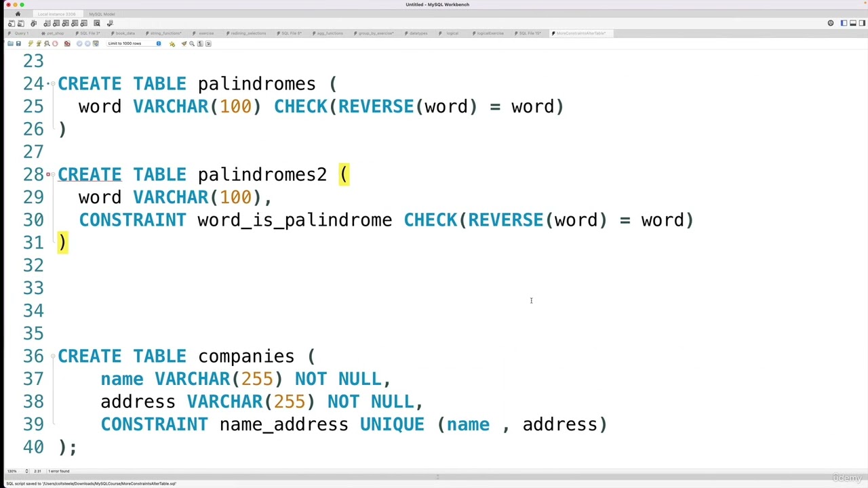Select the MoreConstraintsAlterTable* tab
The height and width of the screenshot is (488, 868).
click(580, 33)
